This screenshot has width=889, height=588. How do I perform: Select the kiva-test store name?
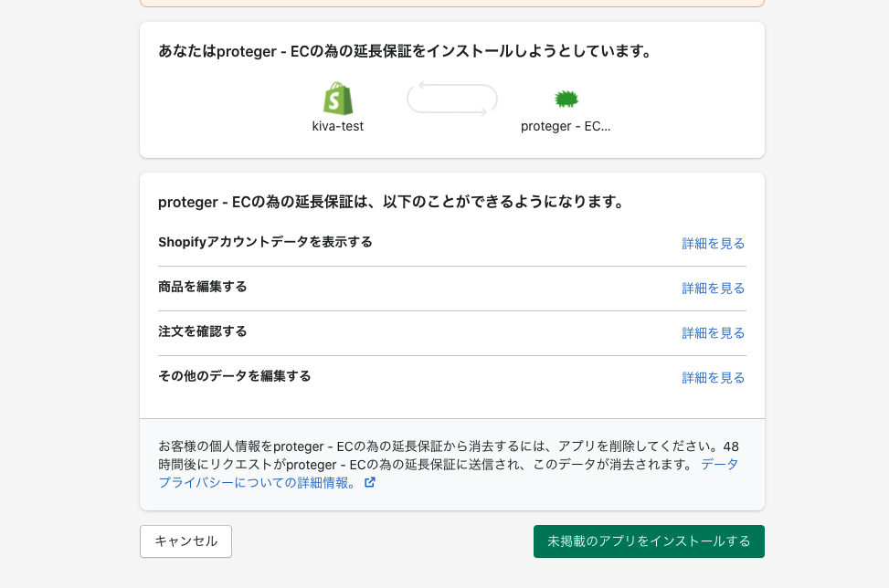pos(338,126)
